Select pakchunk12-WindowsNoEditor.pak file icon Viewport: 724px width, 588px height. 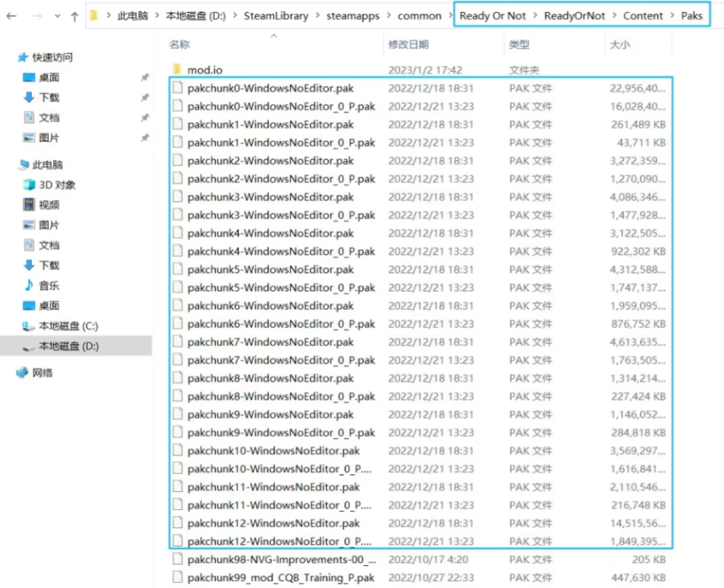click(177, 523)
